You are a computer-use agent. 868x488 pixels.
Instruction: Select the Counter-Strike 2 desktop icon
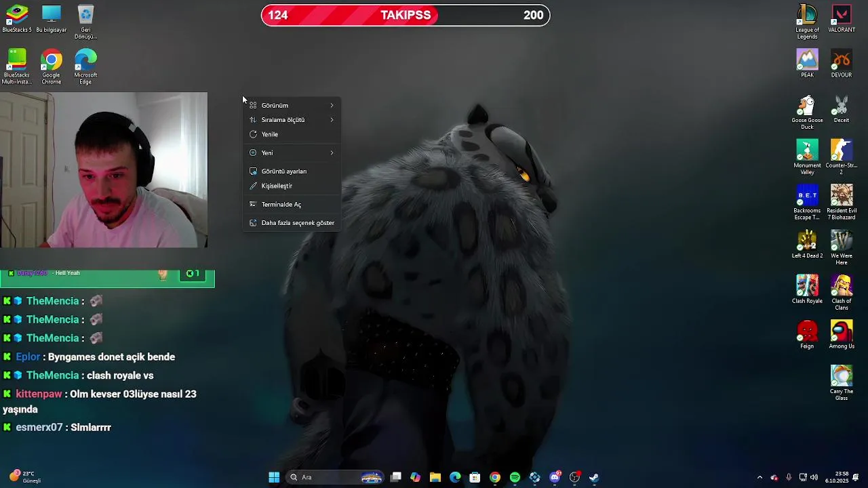coord(842,157)
